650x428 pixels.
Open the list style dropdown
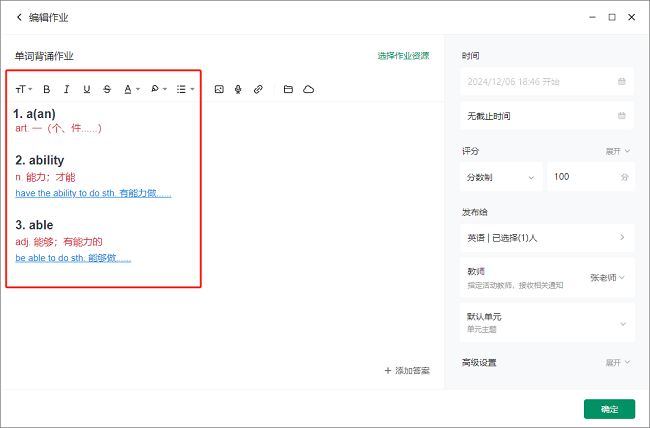(185, 89)
